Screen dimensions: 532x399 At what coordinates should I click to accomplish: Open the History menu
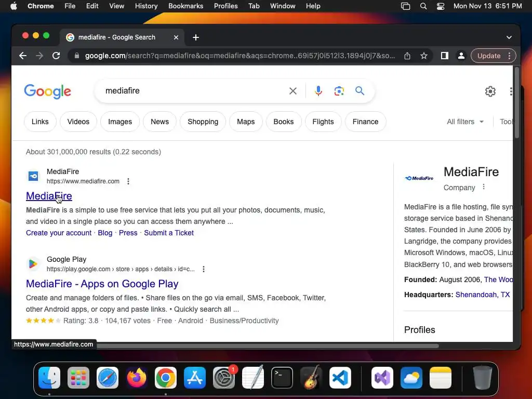(146, 6)
